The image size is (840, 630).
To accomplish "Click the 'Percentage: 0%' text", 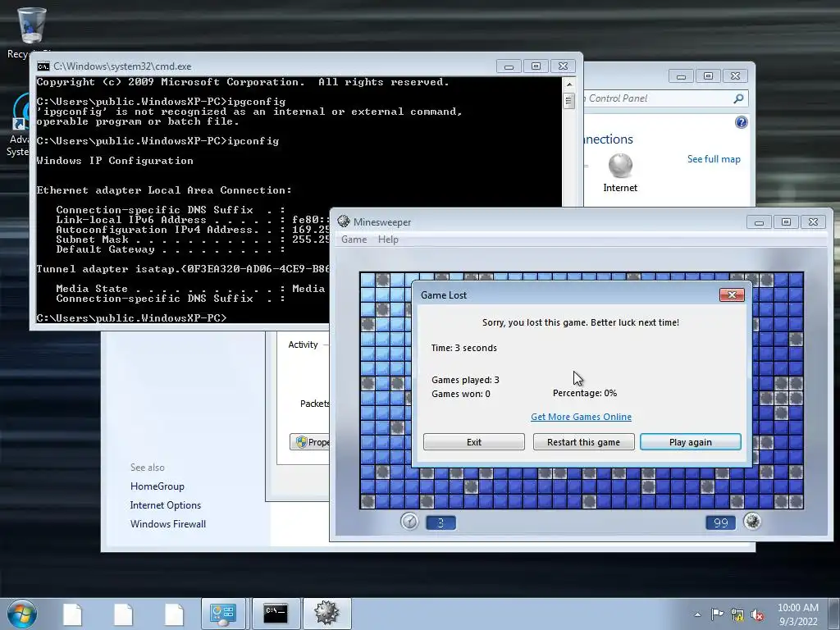I will [x=585, y=393].
